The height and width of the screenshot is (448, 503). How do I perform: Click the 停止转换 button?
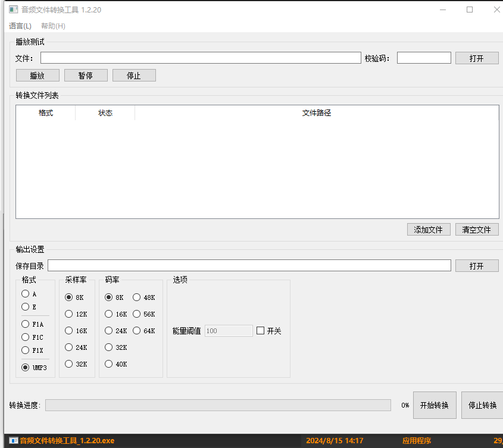(483, 405)
